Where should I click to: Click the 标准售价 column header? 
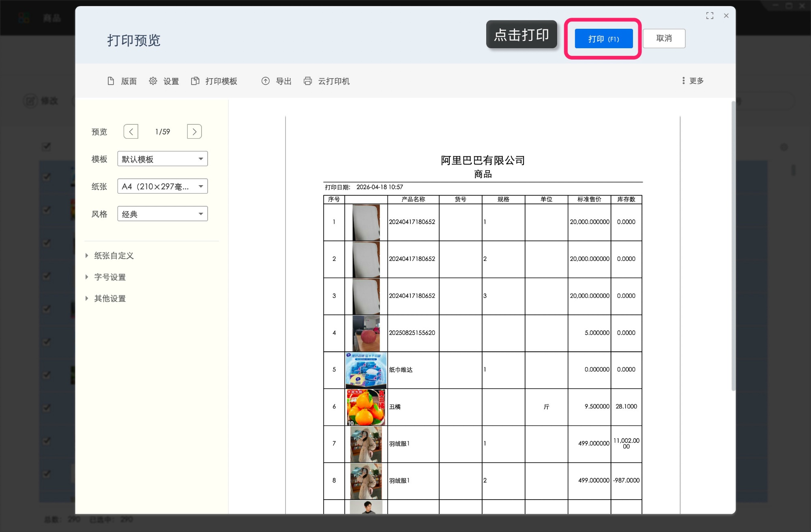click(x=589, y=199)
